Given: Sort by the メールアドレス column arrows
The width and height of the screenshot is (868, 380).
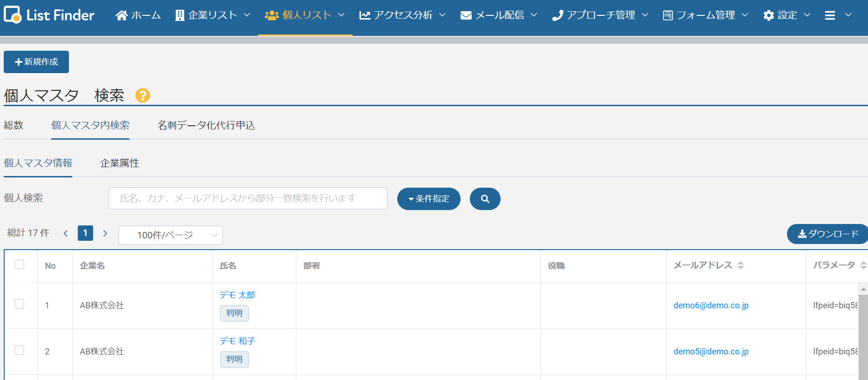Looking at the screenshot, I should pyautogui.click(x=740, y=265).
